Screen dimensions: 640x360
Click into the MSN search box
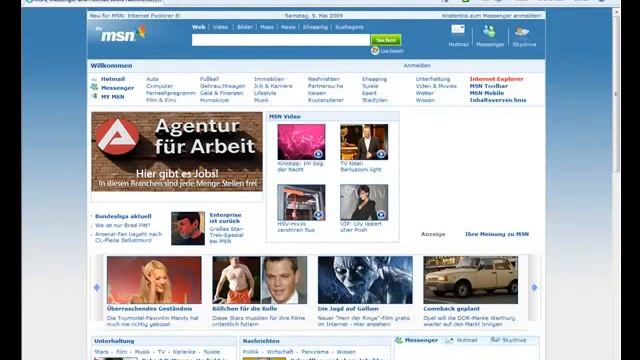[281, 40]
